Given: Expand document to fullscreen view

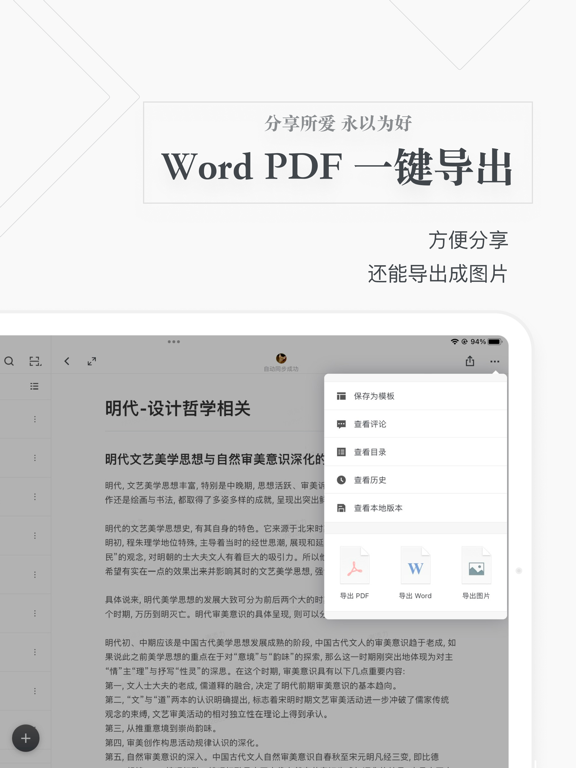Looking at the screenshot, I should 92,361.
